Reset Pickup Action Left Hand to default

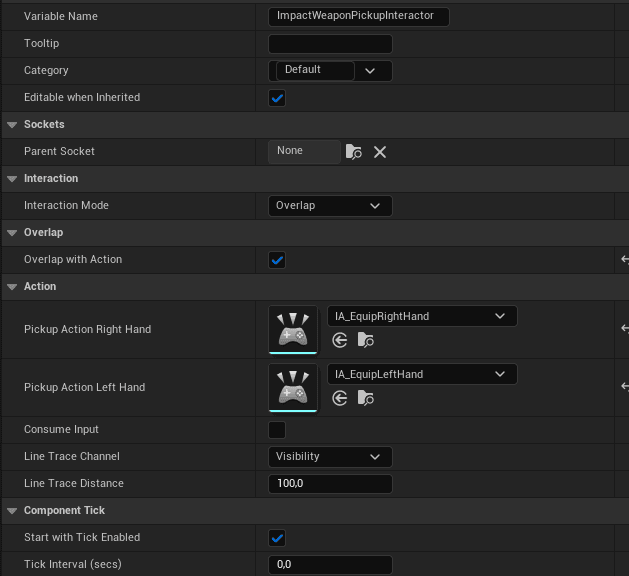(x=625, y=386)
